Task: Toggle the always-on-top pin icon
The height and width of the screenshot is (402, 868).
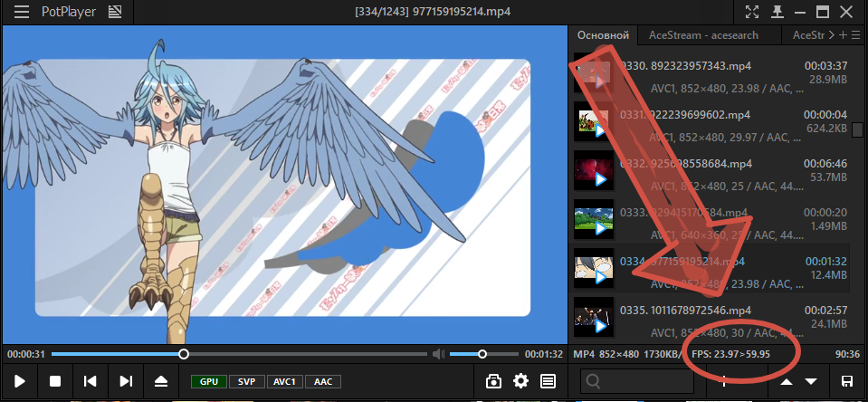Action: pos(777,12)
